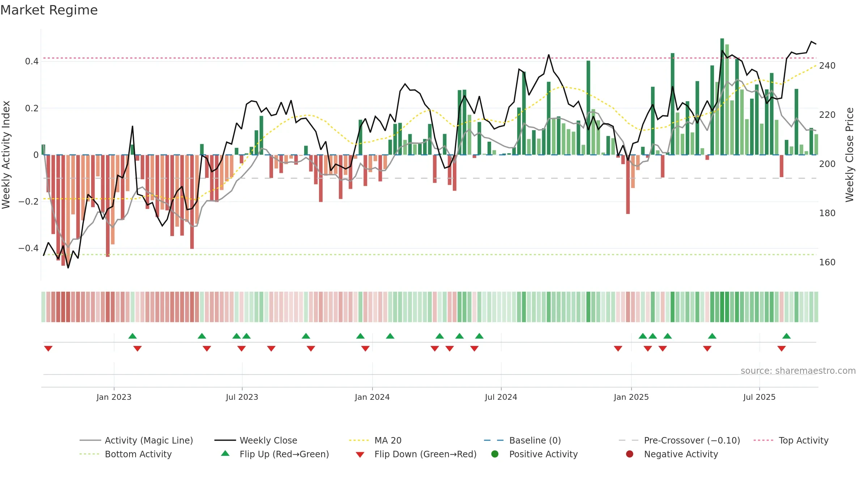
Task: Click the Weekly Activity Index axis title
Action: (6, 155)
